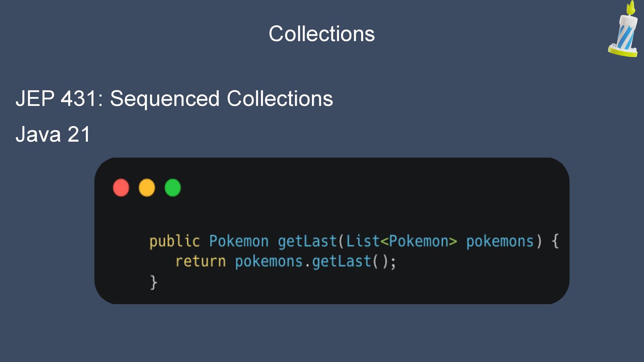Click the List type in parameter
Viewport: 644px width, 362px height.
tap(363, 241)
